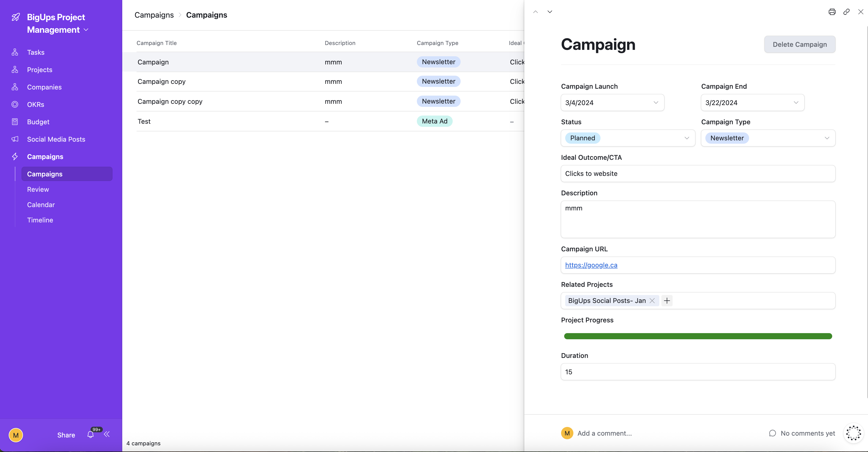The image size is (868, 452).
Task: Click the green Project Progress bar
Action: (x=698, y=336)
